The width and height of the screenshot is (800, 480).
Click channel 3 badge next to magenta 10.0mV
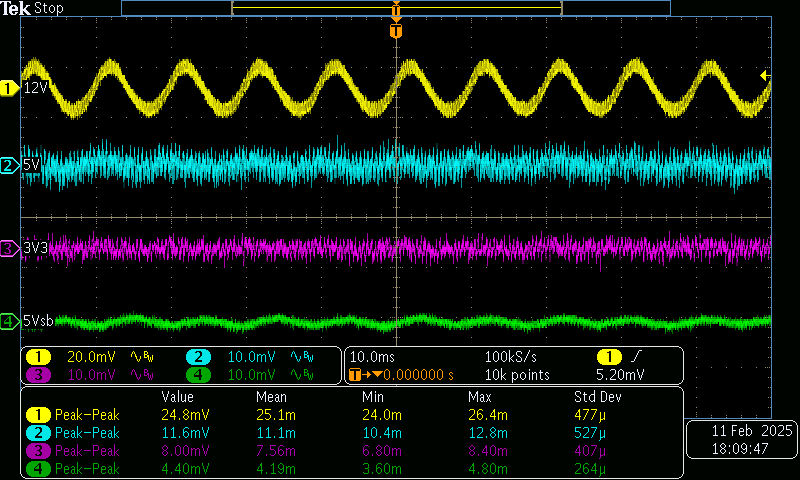38,375
